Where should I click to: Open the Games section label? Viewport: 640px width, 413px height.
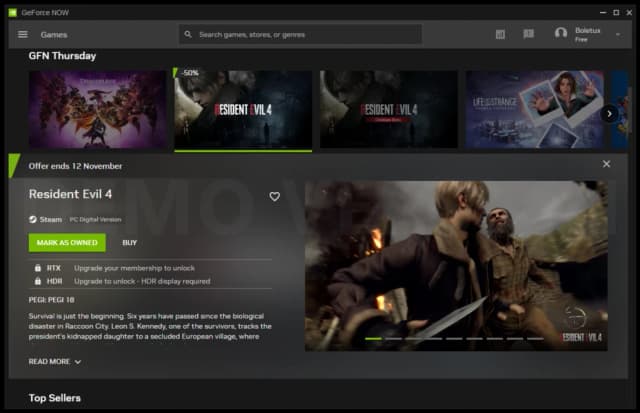(54, 35)
